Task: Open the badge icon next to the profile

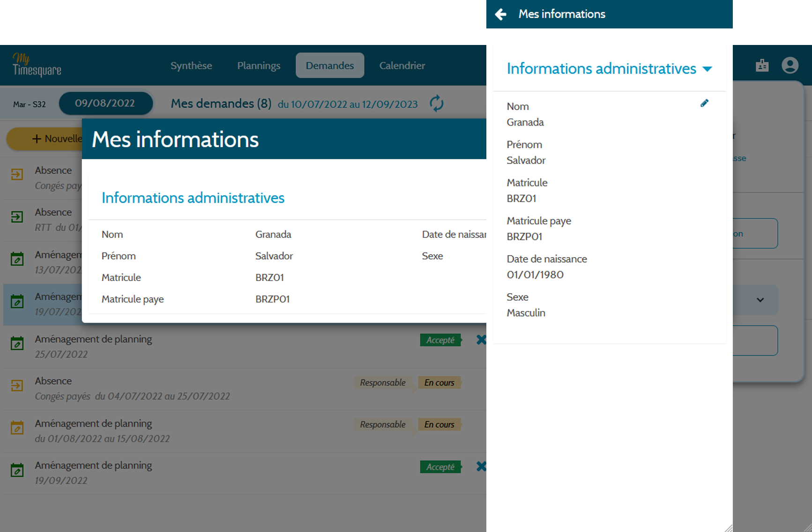Action: tap(762, 65)
